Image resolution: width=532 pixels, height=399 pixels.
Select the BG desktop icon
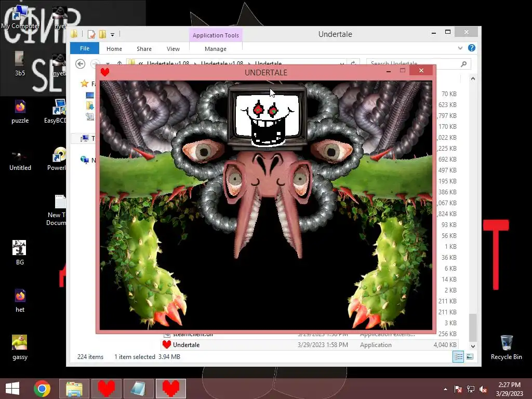pos(20,252)
